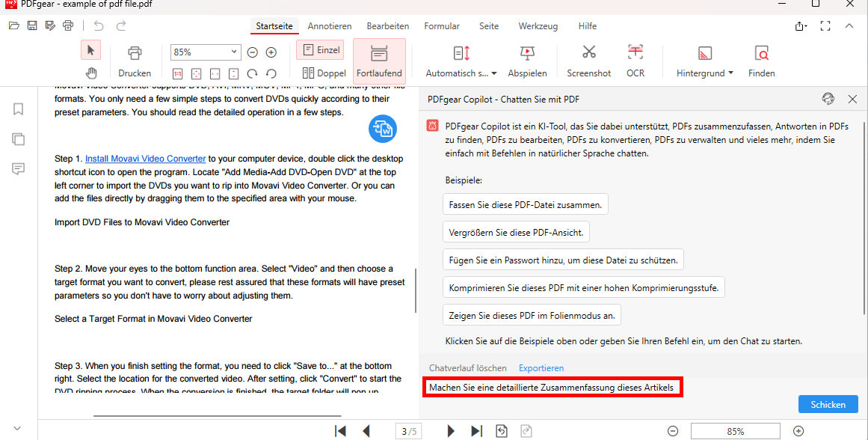Click the fit height icon
868x440 pixels.
[233, 73]
